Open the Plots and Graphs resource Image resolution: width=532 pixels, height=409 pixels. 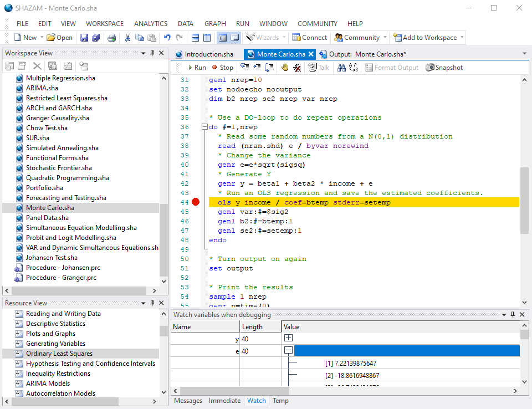coord(50,334)
